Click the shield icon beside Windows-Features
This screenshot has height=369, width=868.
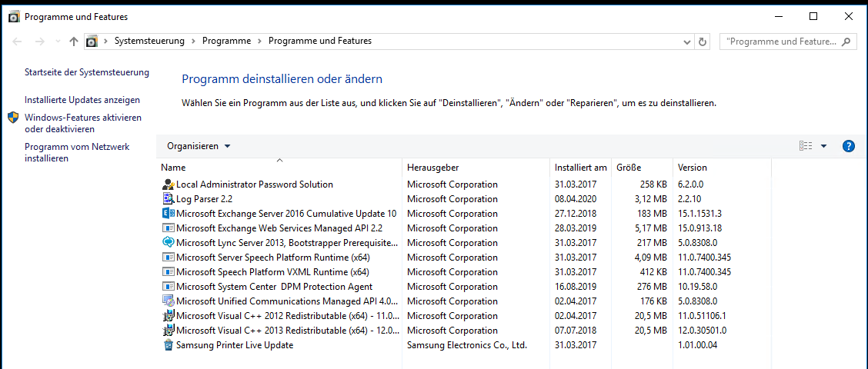(13, 118)
